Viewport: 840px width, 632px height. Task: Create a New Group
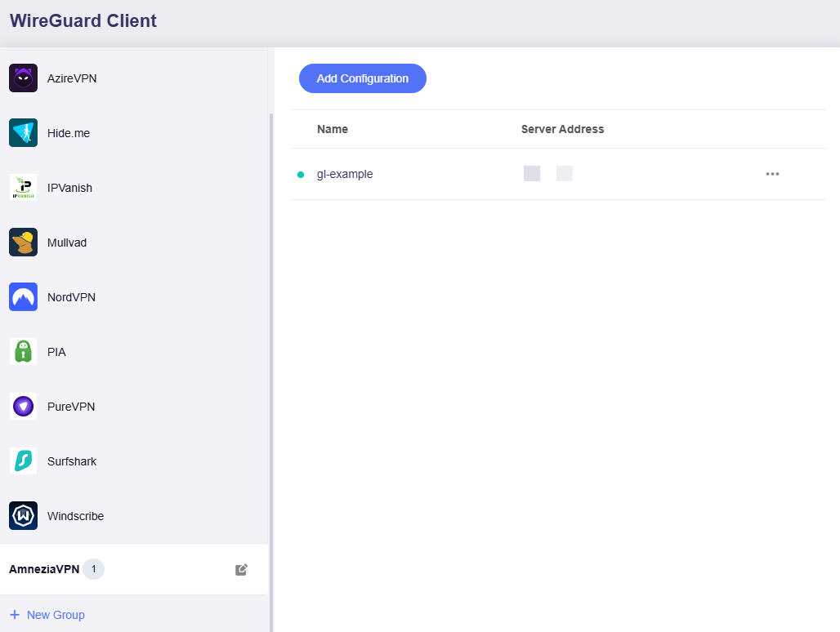coord(47,615)
